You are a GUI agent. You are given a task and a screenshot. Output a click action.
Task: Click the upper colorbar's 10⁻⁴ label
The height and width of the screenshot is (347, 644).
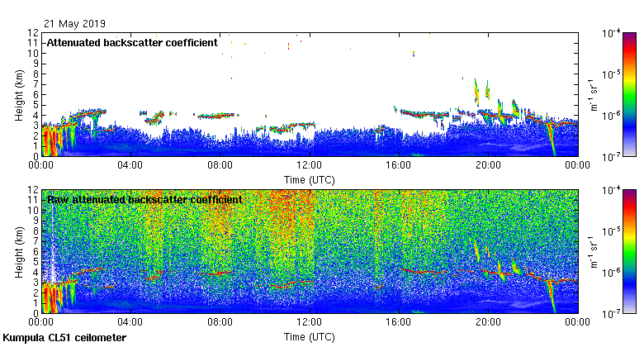point(611,33)
